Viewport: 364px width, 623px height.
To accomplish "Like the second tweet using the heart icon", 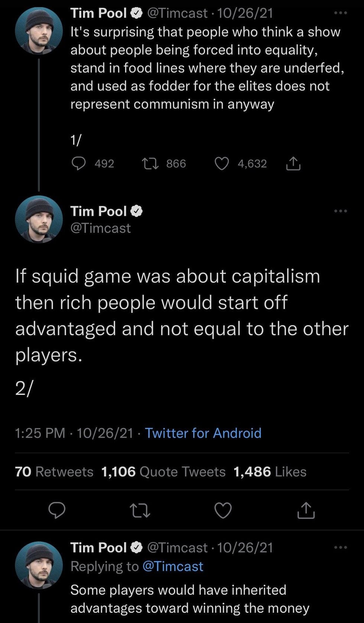I will (223, 510).
